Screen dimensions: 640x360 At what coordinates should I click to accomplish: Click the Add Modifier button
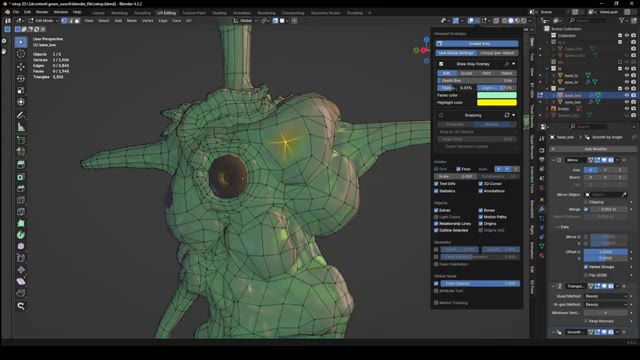click(x=593, y=149)
